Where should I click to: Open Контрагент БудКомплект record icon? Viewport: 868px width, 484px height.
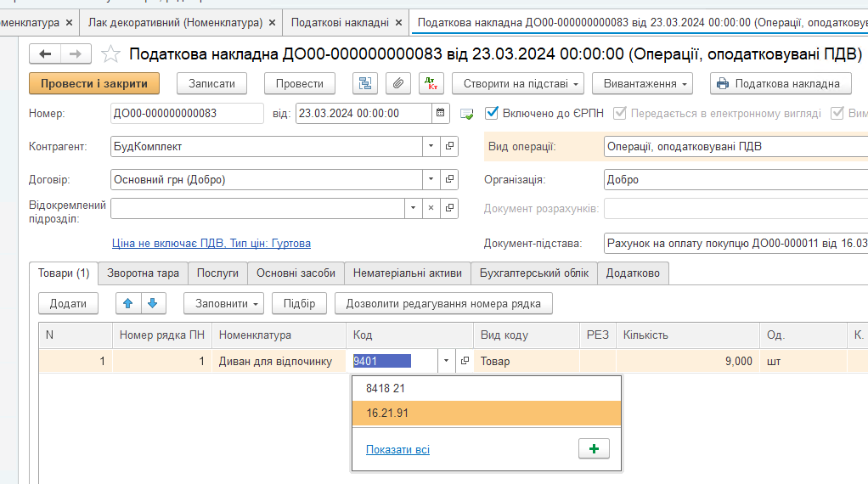[449, 147]
